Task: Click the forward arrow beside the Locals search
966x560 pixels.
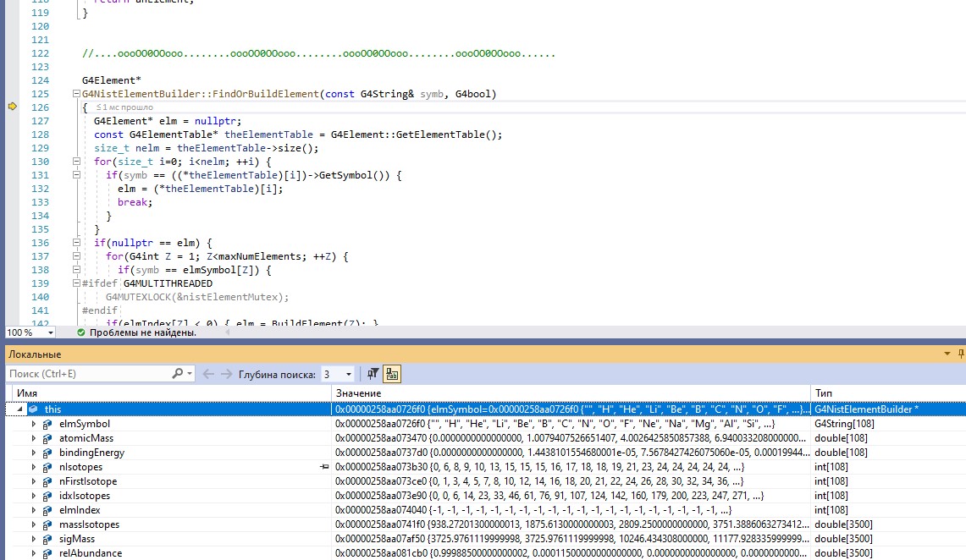Action: pyautogui.click(x=225, y=373)
